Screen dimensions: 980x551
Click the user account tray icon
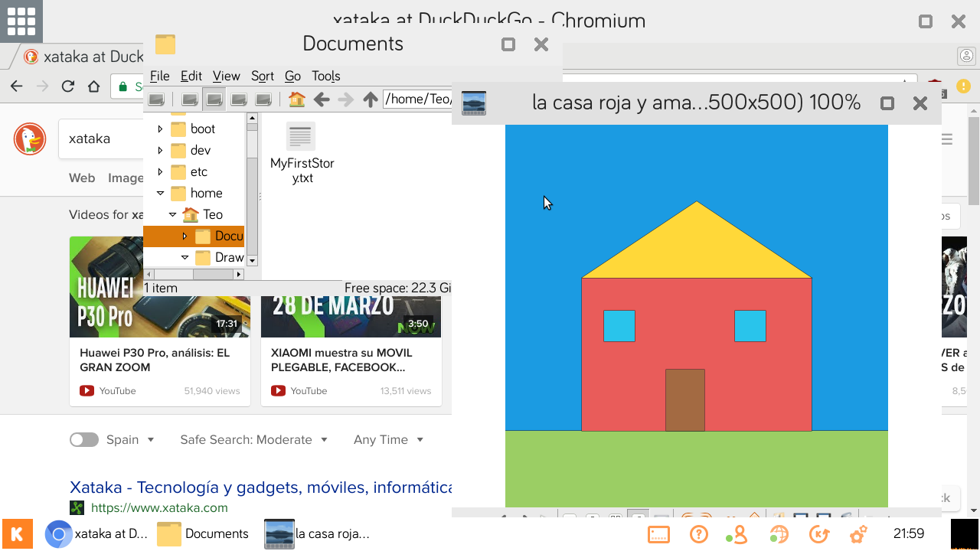pos(737,534)
